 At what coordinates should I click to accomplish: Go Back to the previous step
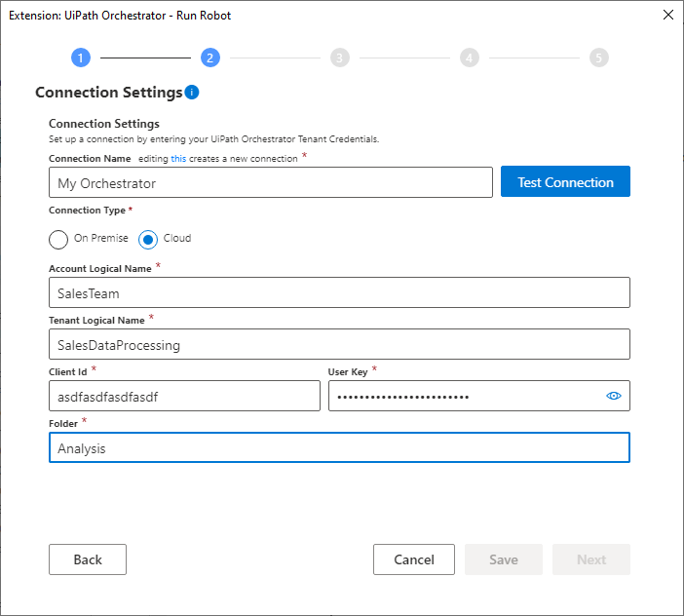click(x=88, y=559)
